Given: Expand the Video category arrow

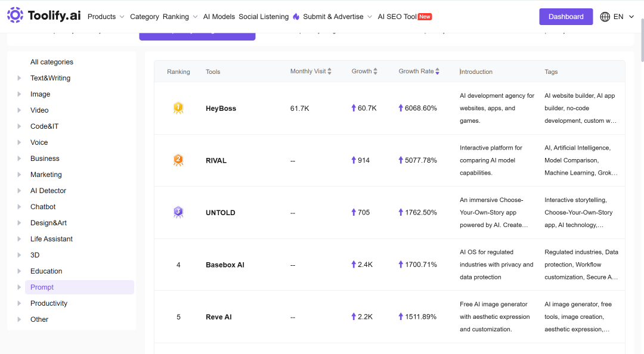Looking at the screenshot, I should coord(19,110).
